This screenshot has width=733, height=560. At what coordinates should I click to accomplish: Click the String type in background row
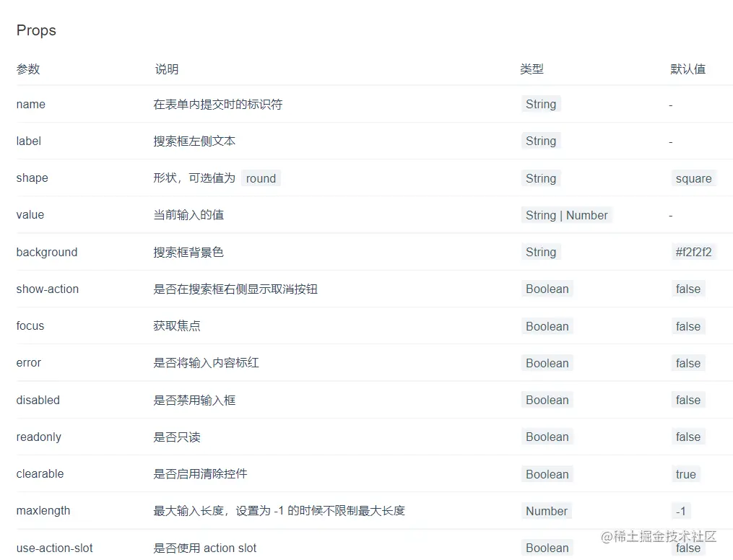click(541, 252)
